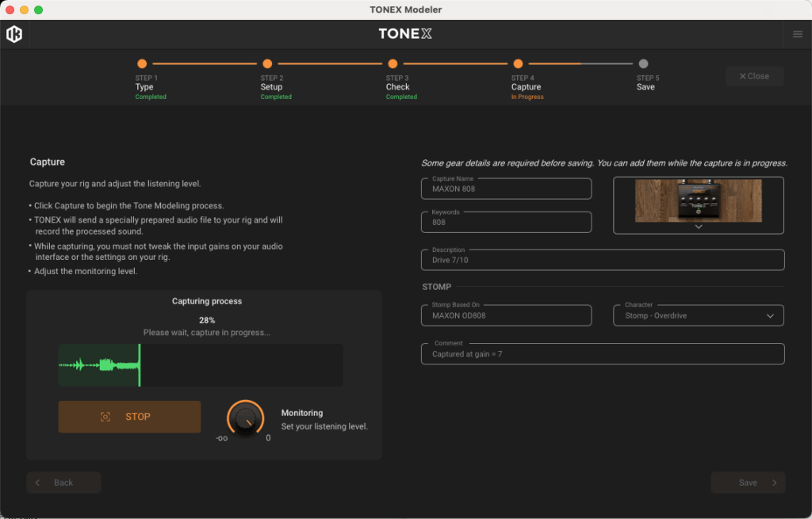The image size is (812, 519).
Task: Click the IK Multimedia logo icon
Action: pos(14,34)
